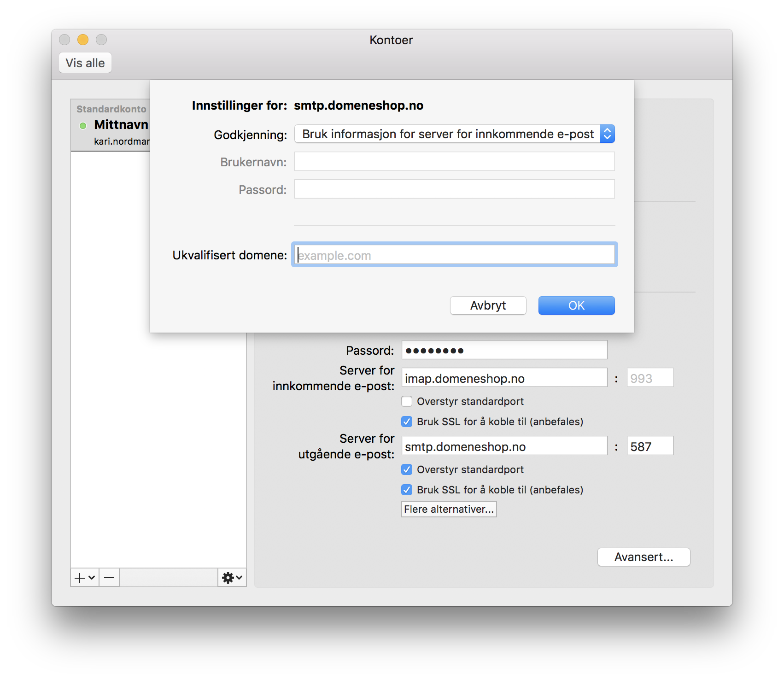Viewport: 784px width, 680px height.
Task: Open the Godkjenning dropdown menu
Action: point(454,134)
